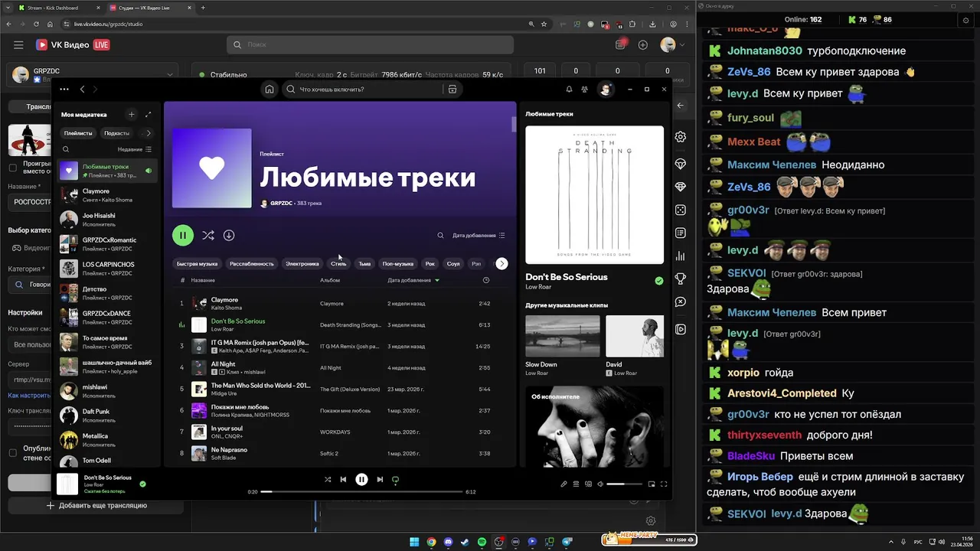Open play queue icon
Image resolution: width=980 pixels, height=551 pixels.
(576, 484)
